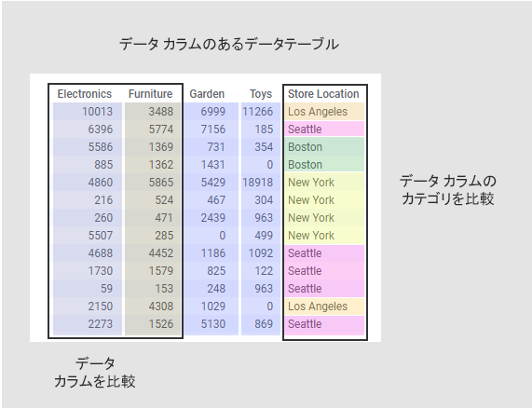This screenshot has width=532, height=409.
Task: Select the Garden value 6999
Action: click(212, 112)
